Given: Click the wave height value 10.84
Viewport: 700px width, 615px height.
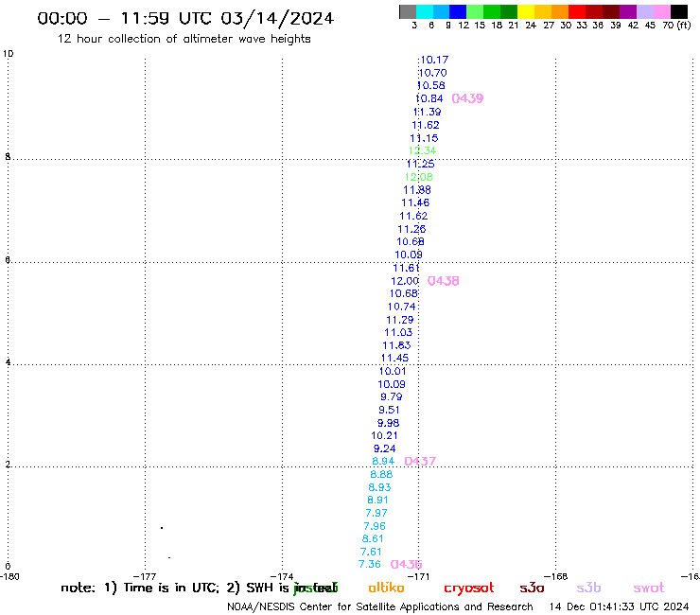Looking at the screenshot, I should (x=429, y=98).
